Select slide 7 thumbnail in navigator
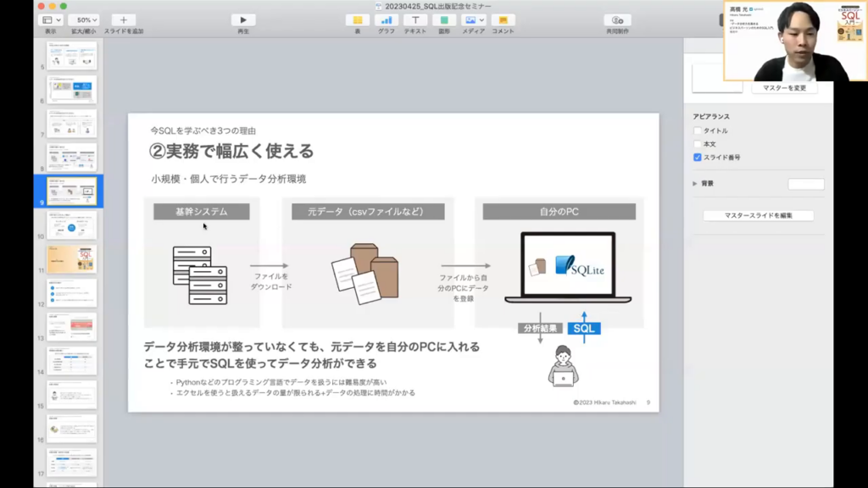Viewport: 868px width, 488px height. coord(71,123)
